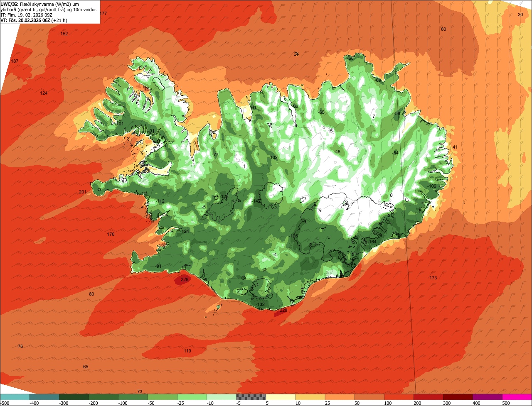Click the map value 76 in the southwest
The width and height of the screenshot is (532, 406).
tap(20, 346)
